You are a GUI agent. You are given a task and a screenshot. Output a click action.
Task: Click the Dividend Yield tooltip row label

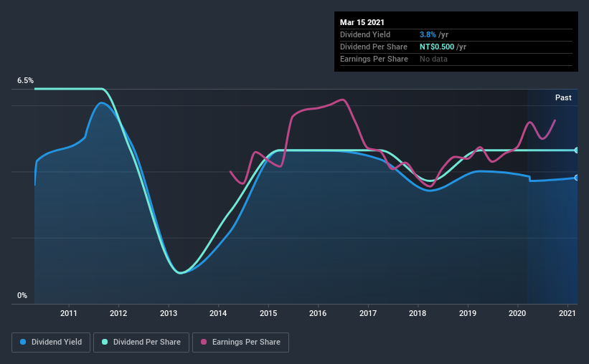pyautogui.click(x=365, y=34)
